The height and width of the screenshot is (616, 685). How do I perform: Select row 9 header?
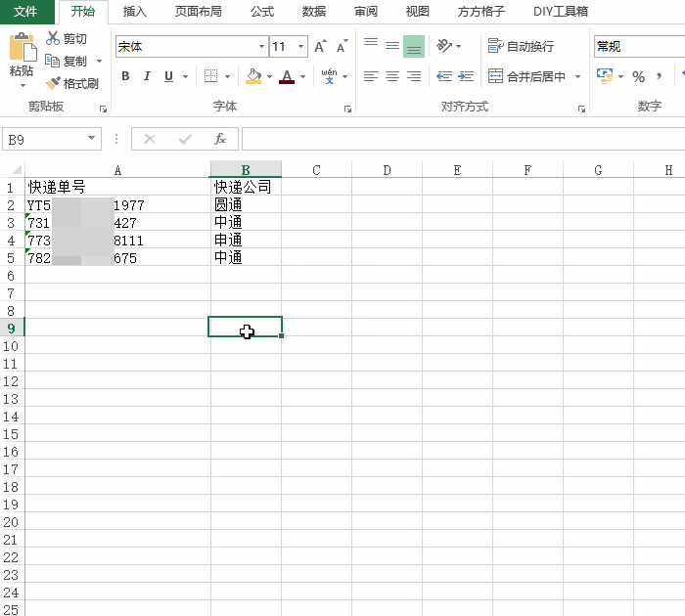click(12, 328)
